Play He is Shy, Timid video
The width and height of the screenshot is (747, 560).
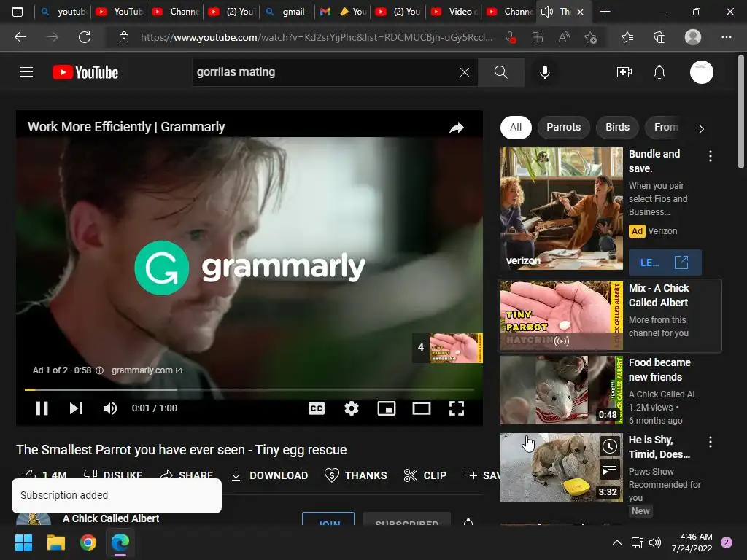(659, 447)
